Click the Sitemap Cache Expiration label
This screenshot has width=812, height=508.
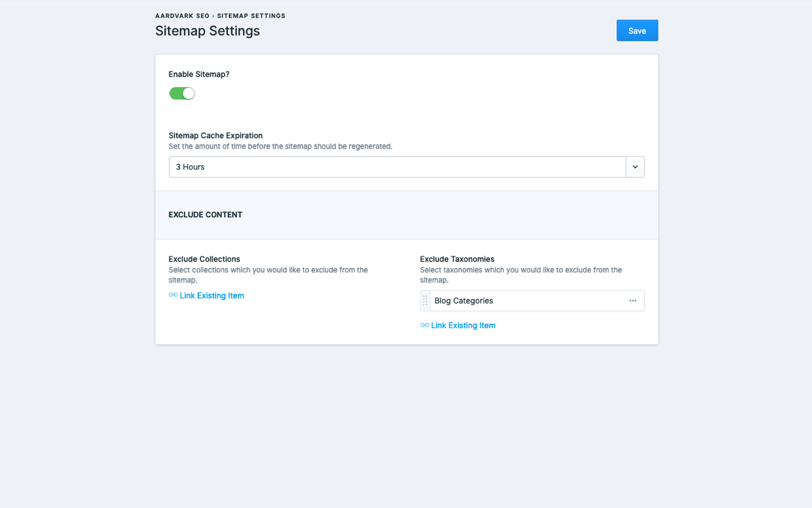coord(216,135)
